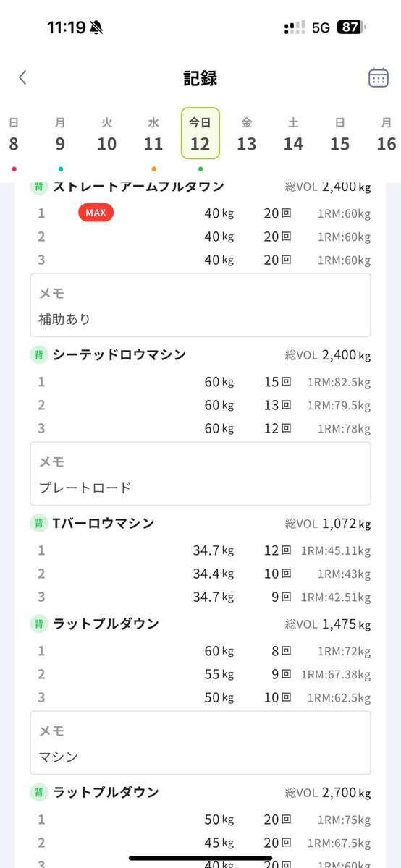This screenshot has width=401, height=868.
Task: Open the Tバーロウマシン exercise title
Action: pos(104,523)
